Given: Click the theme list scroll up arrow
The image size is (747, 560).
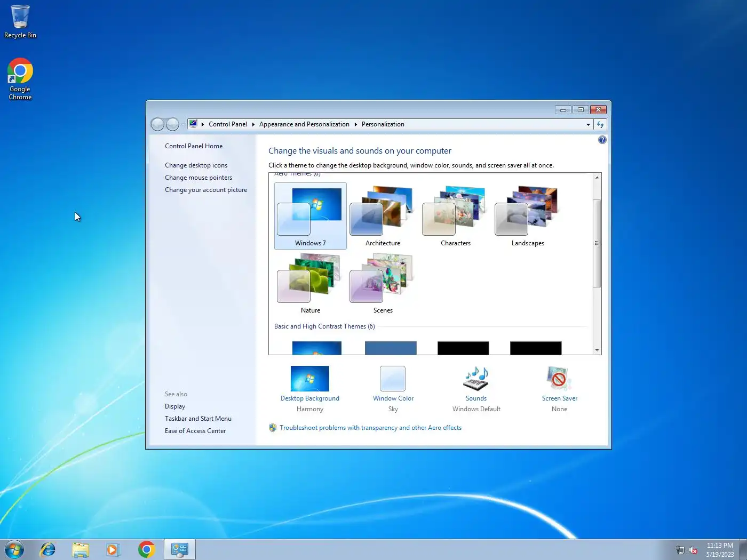Looking at the screenshot, I should pyautogui.click(x=597, y=178).
